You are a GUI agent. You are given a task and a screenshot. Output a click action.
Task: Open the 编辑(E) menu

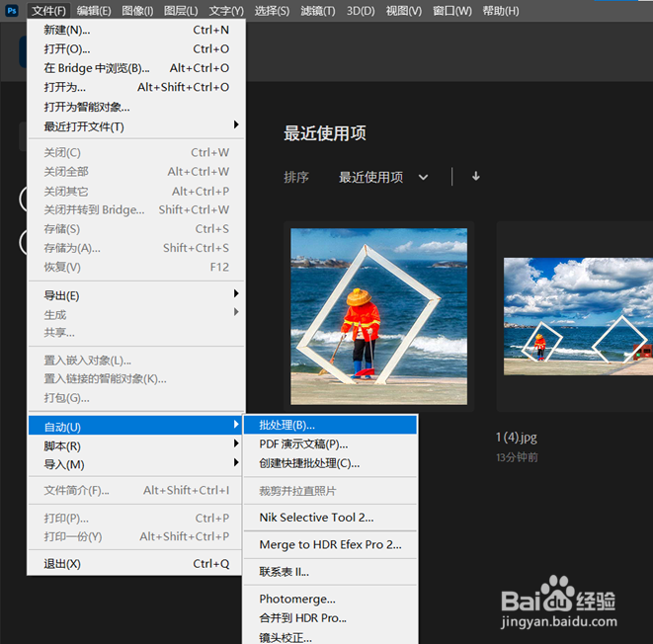point(94,11)
